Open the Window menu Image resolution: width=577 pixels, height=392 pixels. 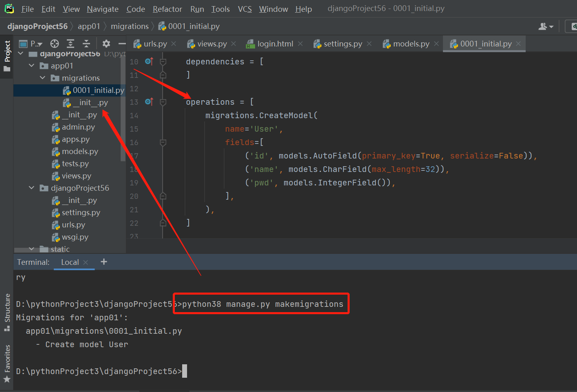[273, 9]
